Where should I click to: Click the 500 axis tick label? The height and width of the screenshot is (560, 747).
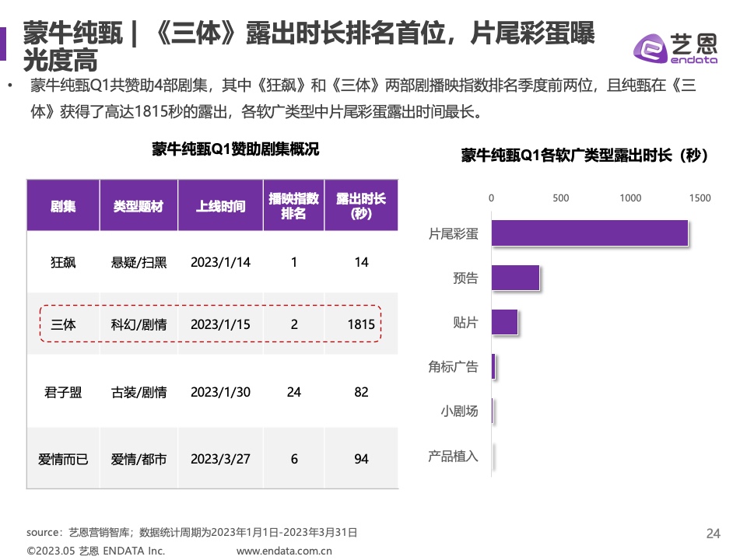point(561,198)
